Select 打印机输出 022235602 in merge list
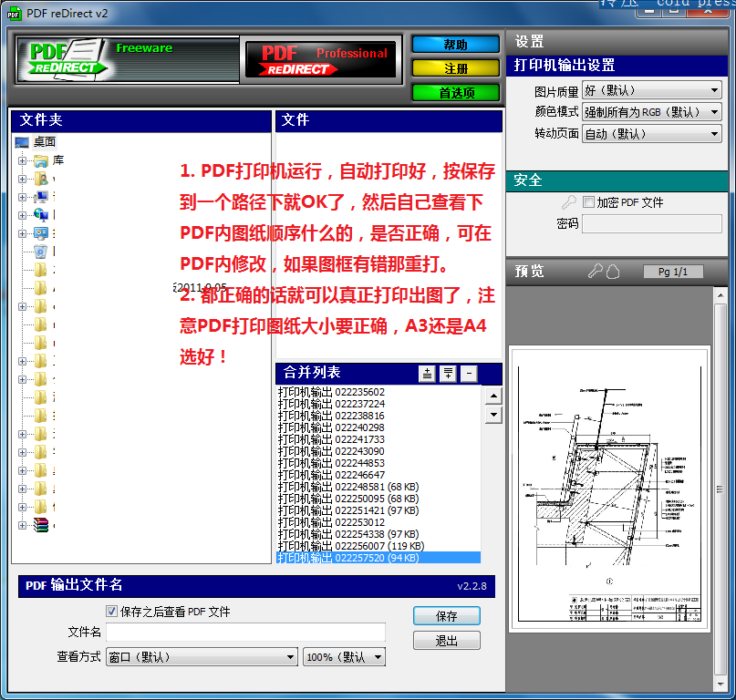Screen dimensions: 736x700 click(x=378, y=392)
